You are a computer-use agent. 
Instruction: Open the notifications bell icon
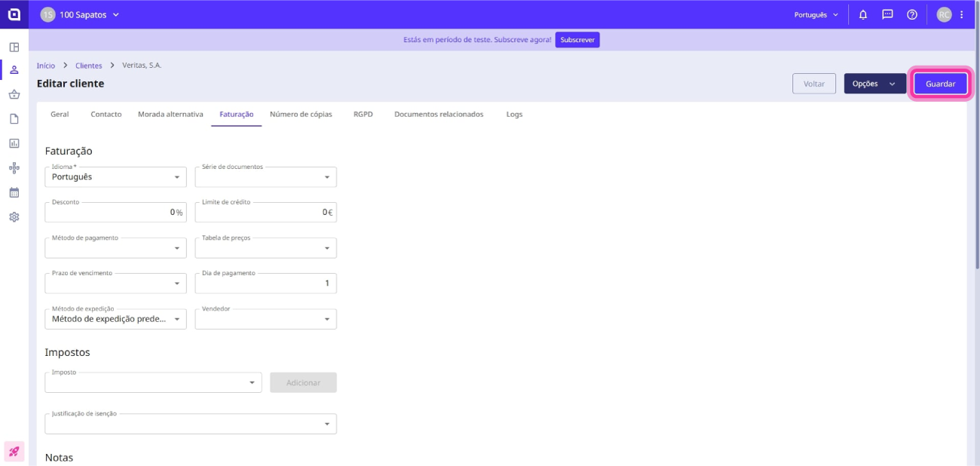(x=863, y=14)
